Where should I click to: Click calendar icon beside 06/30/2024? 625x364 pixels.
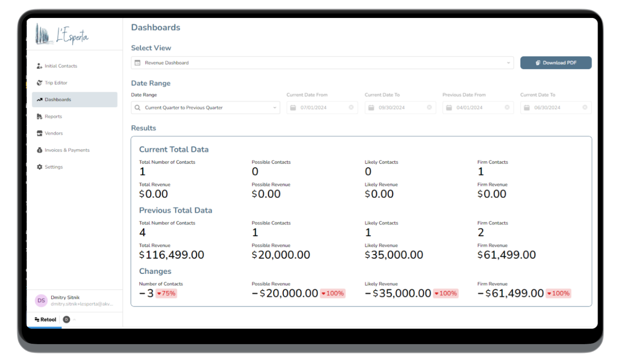pos(527,108)
